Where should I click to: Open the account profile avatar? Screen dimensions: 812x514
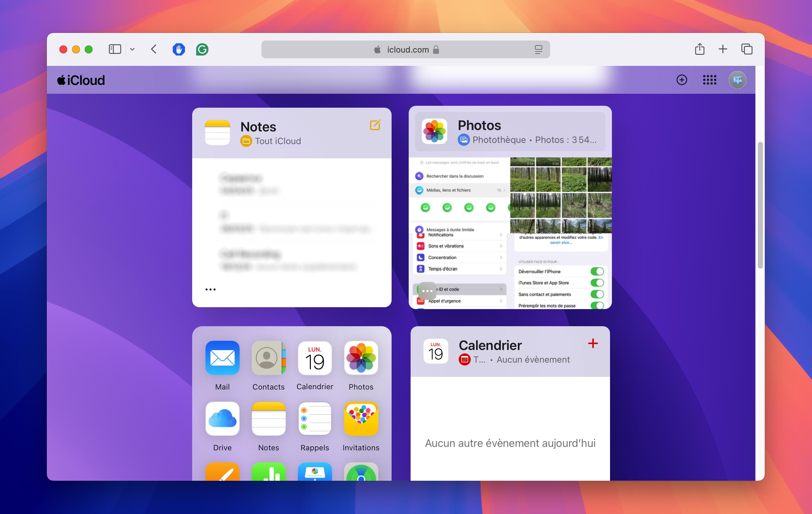738,80
